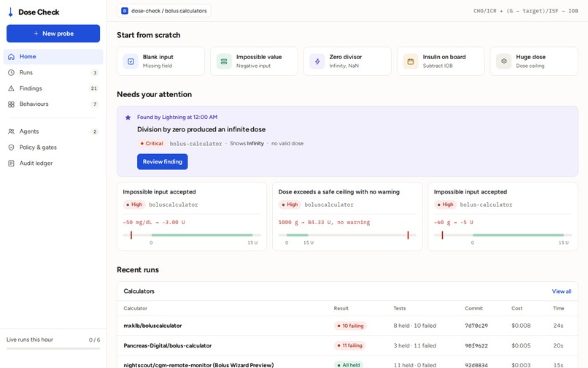Click Found by Lightning at 12:00 AM text
Screen dimensions: 588x368
(177, 117)
